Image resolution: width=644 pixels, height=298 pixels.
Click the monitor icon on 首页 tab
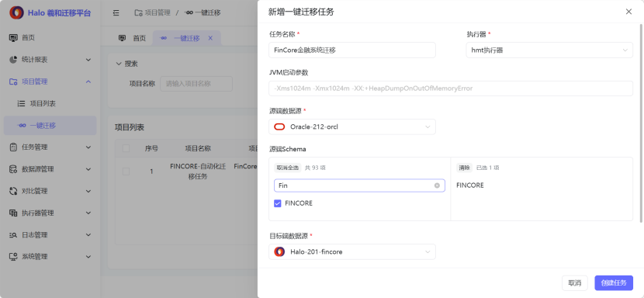[122, 38]
